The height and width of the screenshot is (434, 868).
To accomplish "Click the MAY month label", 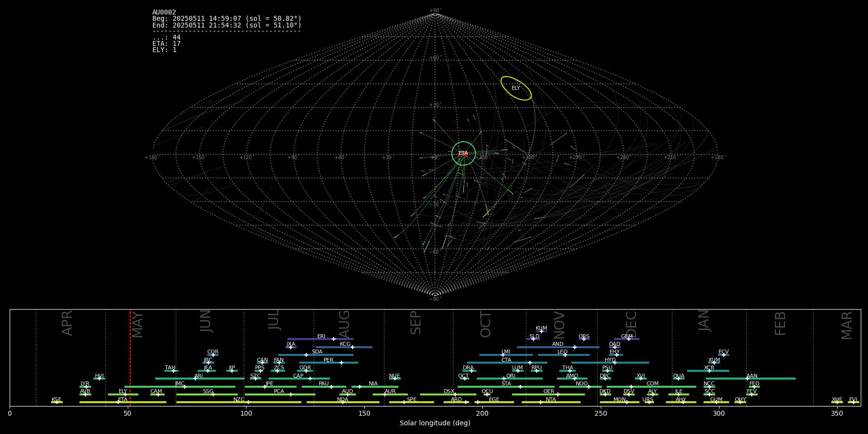I will click(137, 325).
